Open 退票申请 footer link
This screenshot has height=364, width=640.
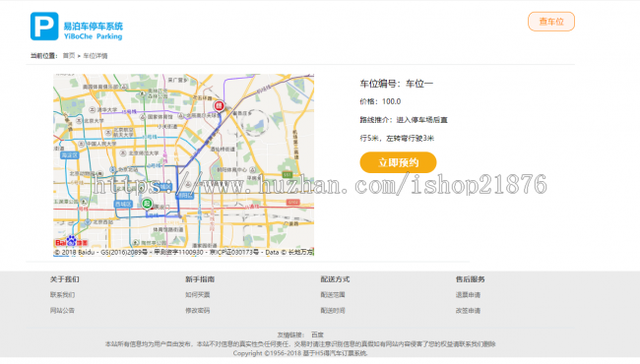click(468, 295)
